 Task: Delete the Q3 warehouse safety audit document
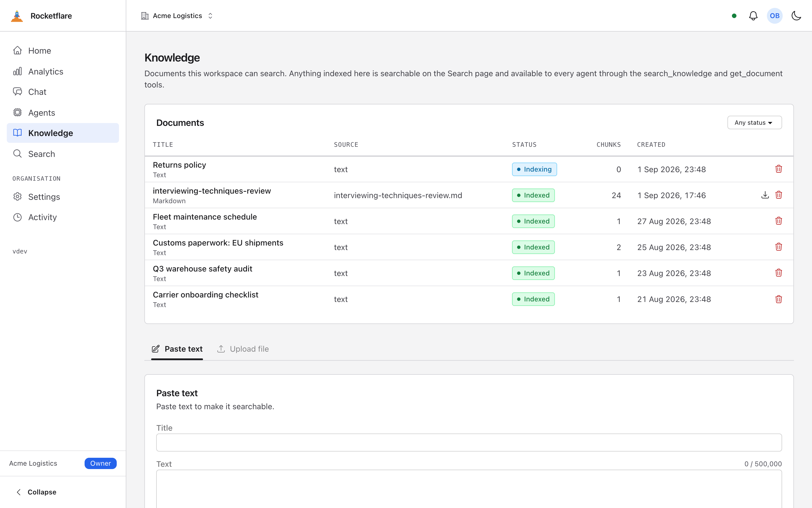(x=779, y=273)
